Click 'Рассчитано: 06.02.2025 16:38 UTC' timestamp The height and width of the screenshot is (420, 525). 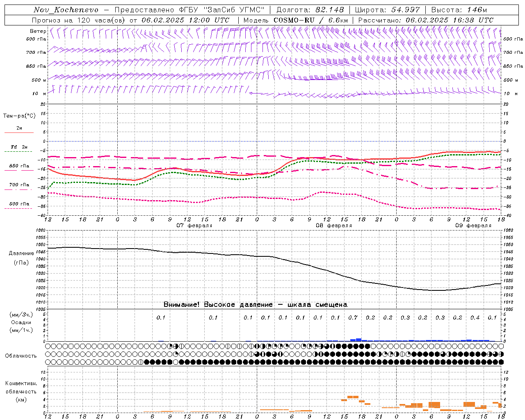point(426,20)
